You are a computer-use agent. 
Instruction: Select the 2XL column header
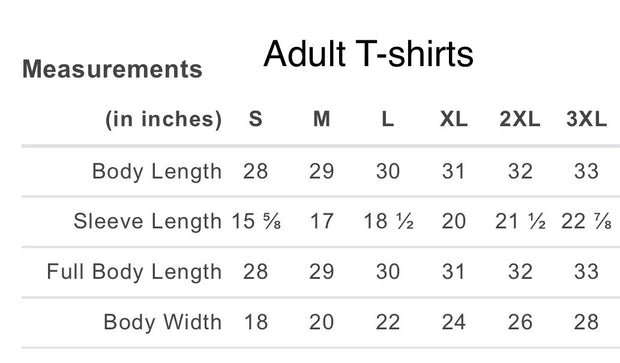[520, 119]
